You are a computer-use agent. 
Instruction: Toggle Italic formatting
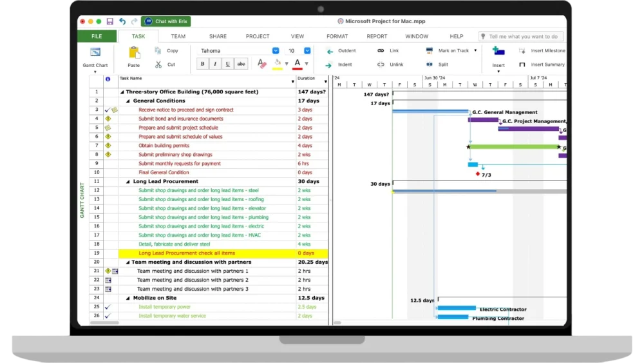pyautogui.click(x=215, y=64)
